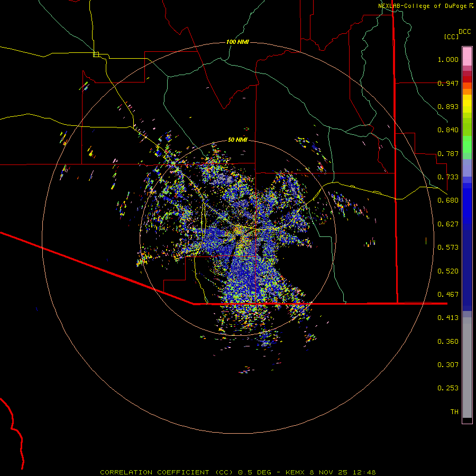Click the "TH" threshold label on scale
The height and width of the screenshot is (476, 476).
[x=454, y=412]
